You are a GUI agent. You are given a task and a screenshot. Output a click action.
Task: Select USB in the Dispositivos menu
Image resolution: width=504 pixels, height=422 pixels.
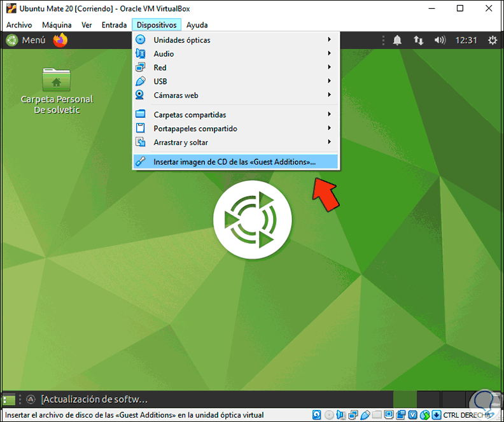coord(236,81)
